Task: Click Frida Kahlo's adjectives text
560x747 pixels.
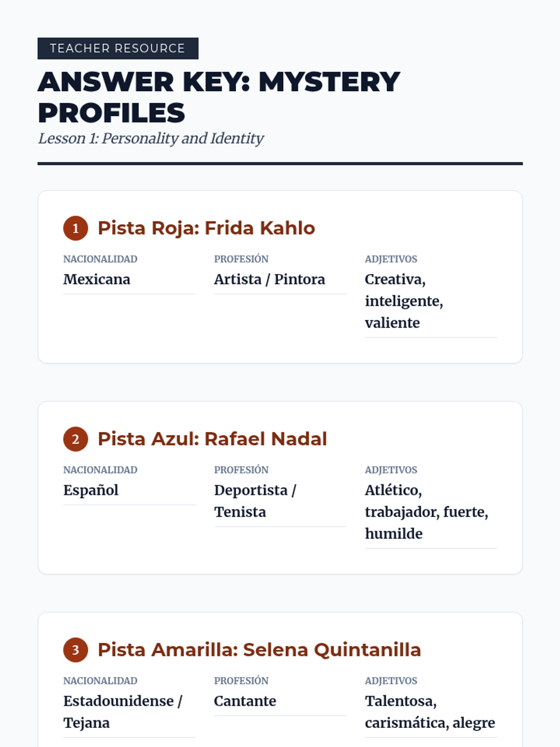Action: click(404, 301)
